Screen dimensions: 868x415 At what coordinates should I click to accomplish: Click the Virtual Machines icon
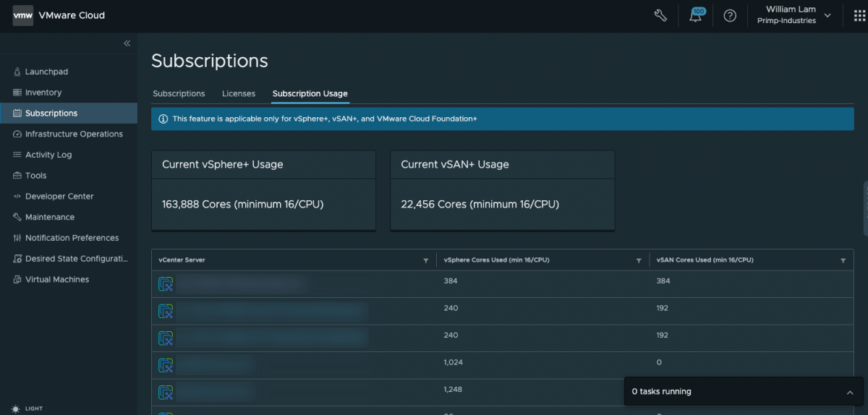(17, 279)
